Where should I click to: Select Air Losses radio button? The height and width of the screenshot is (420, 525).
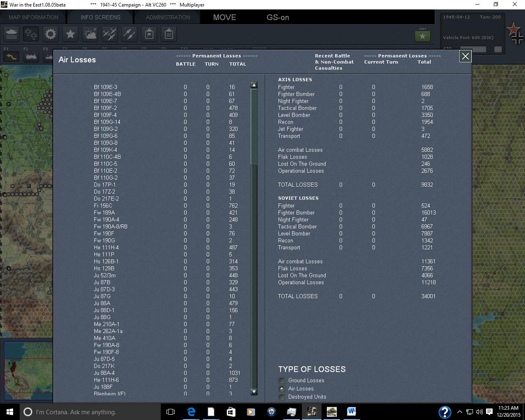pyautogui.click(x=282, y=389)
